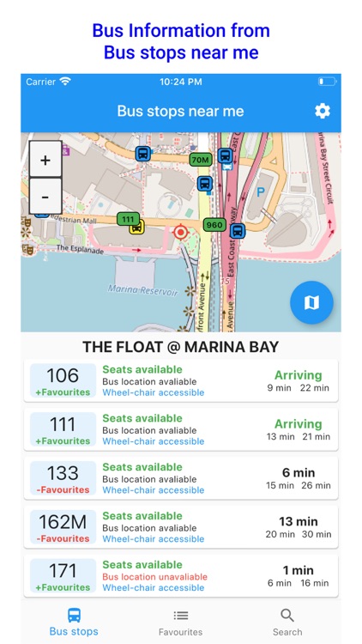Click the Bus location unavaliable text for 171

[x=154, y=577]
